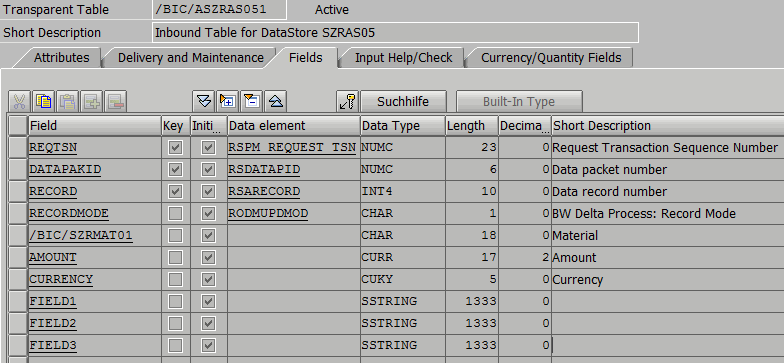Open data element RSPM_REQUEST_TSN
Image resolution: width=784 pixels, height=363 pixels.
[x=292, y=148]
